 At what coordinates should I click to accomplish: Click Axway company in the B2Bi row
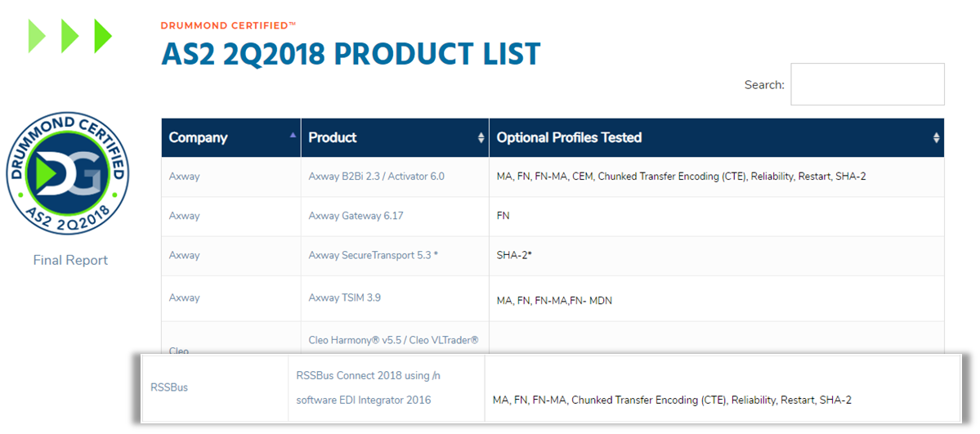tap(185, 177)
